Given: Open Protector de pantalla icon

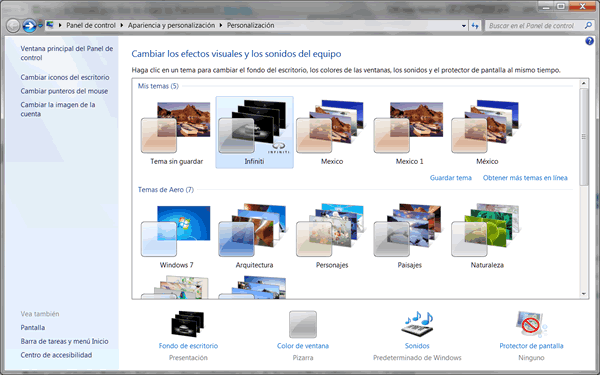Looking at the screenshot, I should 531,324.
